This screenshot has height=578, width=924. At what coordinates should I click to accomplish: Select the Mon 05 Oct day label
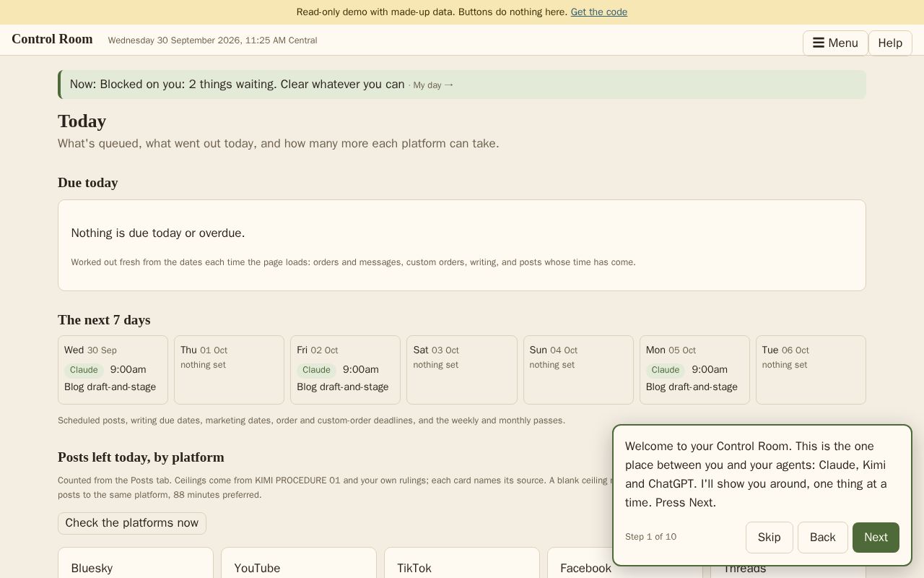(x=671, y=350)
